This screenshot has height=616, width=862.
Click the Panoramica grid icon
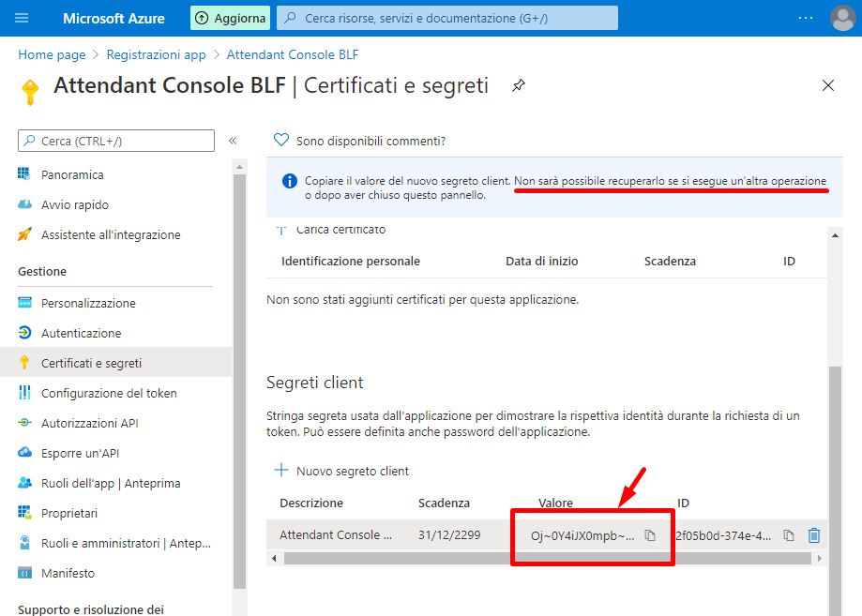[x=24, y=174]
